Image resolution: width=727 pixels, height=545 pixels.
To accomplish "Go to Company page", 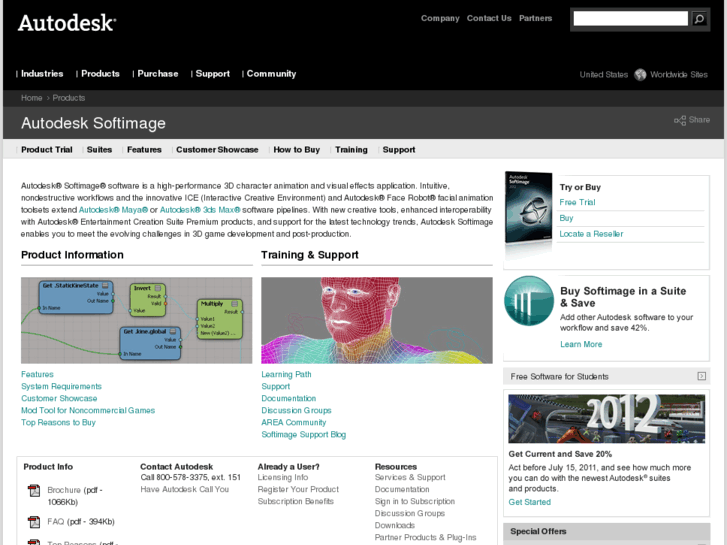I will coord(440,18).
